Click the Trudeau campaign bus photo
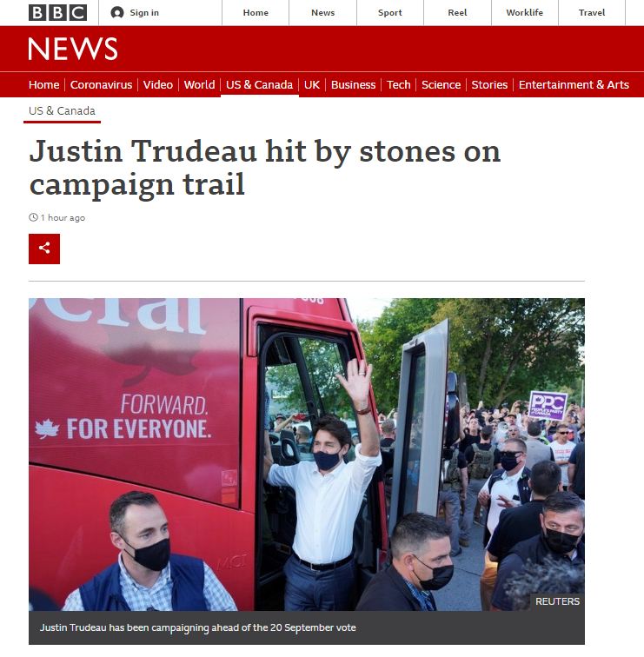This screenshot has width=644, height=657. coord(306,455)
